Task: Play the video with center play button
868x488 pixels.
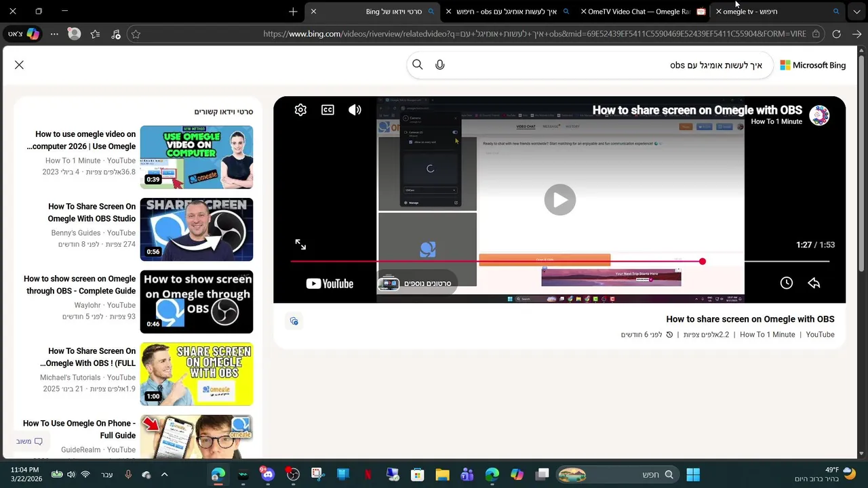Action: click(559, 200)
